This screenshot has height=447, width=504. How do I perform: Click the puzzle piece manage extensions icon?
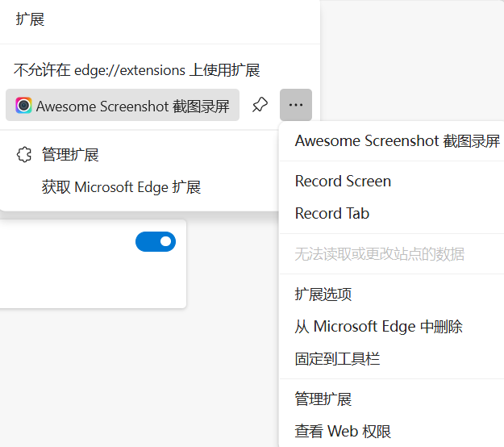click(24, 155)
